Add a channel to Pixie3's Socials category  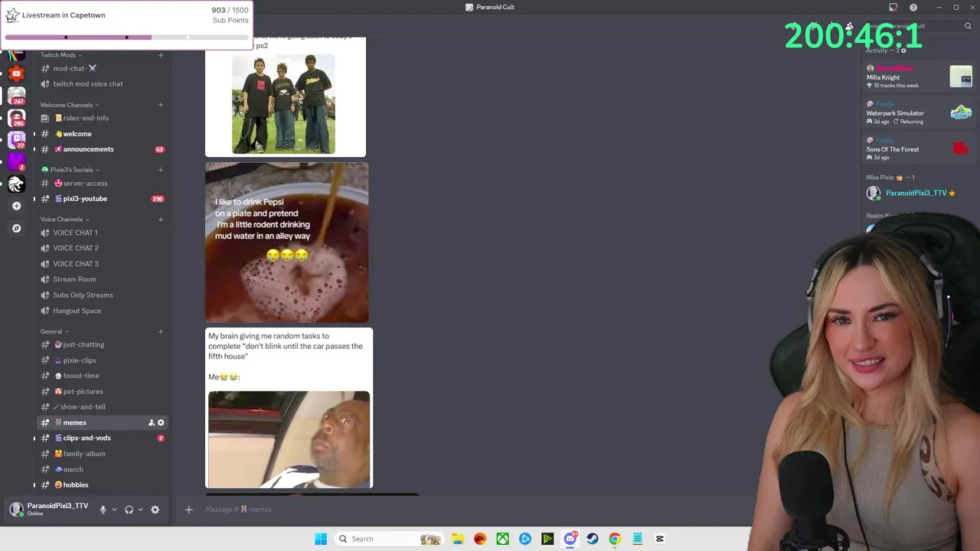(x=160, y=170)
